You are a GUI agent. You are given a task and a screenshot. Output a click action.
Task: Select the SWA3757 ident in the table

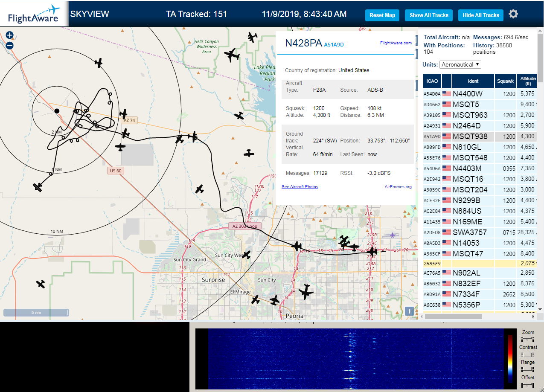pos(469,232)
